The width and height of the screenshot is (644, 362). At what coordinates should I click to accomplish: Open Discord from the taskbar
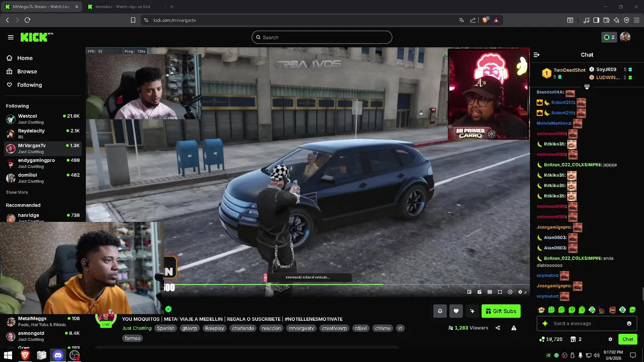click(58, 355)
